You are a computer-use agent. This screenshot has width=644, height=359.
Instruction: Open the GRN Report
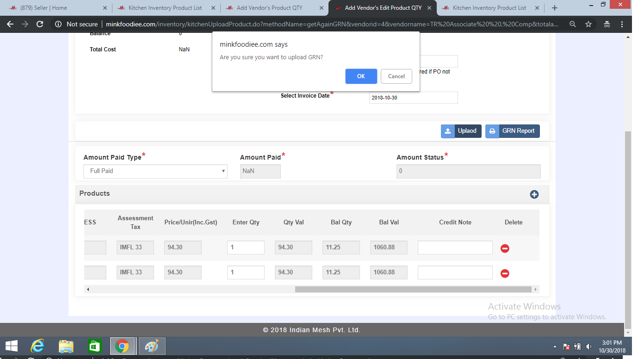click(x=512, y=131)
